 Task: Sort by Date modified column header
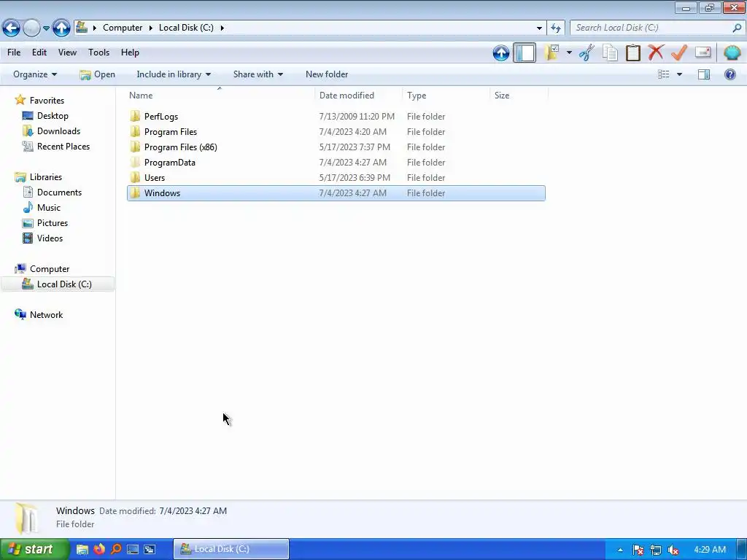click(x=359, y=96)
